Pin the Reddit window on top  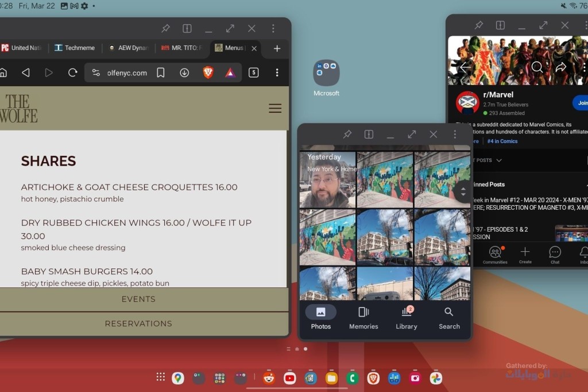[478, 25]
